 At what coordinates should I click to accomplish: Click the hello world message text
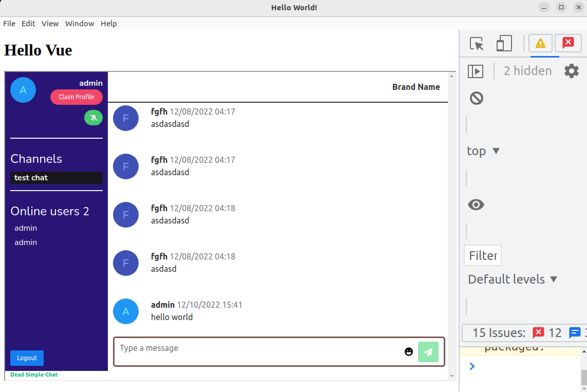[172, 317]
